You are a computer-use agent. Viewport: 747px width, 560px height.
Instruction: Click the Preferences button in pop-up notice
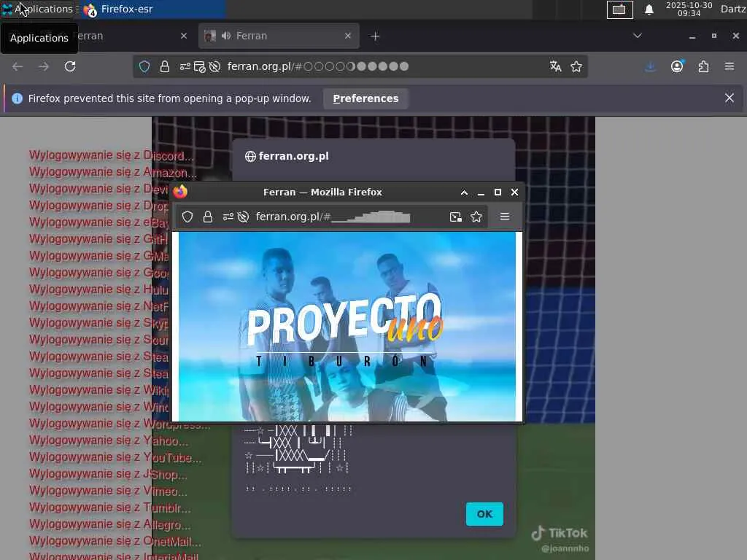[x=365, y=98]
